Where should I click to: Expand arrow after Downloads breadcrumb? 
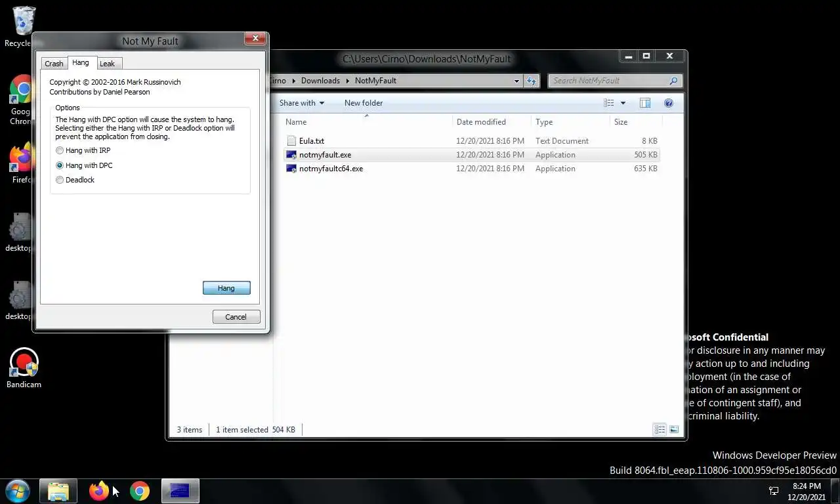[348, 81]
